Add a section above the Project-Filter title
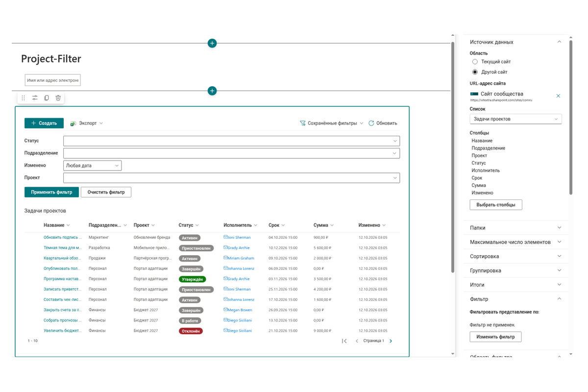Screen dimensions: 588x392 pyautogui.click(x=212, y=43)
